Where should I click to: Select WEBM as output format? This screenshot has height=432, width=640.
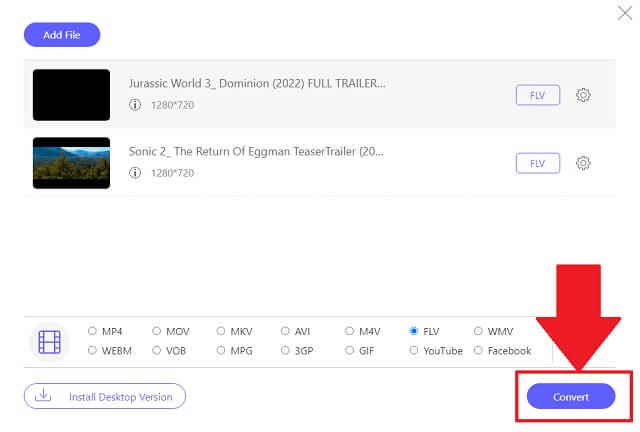coord(93,351)
